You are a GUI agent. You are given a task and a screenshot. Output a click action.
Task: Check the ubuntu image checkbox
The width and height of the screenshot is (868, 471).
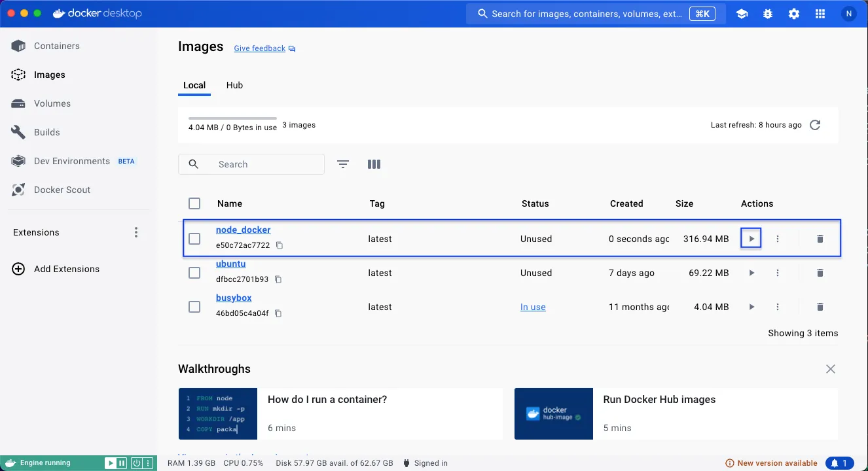[x=194, y=273]
